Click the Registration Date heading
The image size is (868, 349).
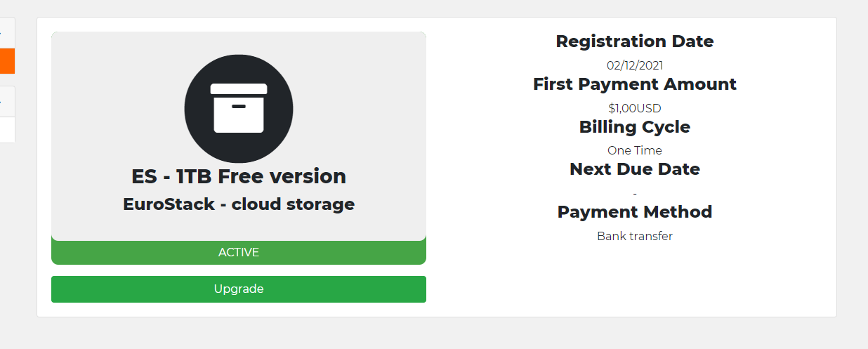tap(635, 41)
